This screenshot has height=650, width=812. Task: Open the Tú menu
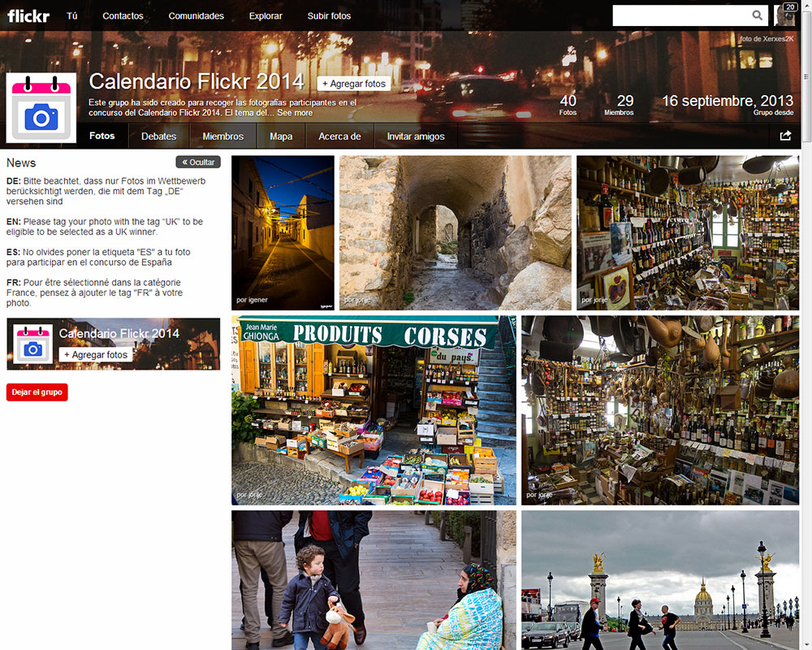pos(72,16)
